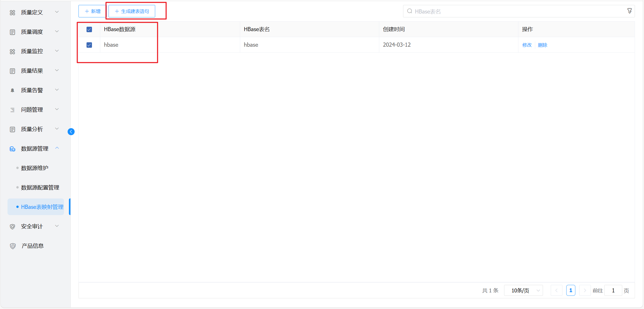Screen dimensions: 644x309
Task: Expand the 安全审计 menu chevron
Action: [x=57, y=226]
